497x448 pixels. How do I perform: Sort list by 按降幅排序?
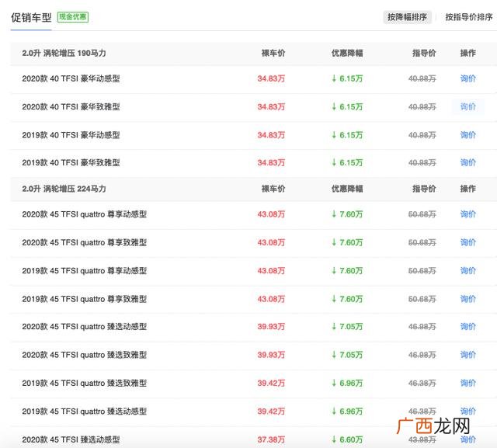407,17
